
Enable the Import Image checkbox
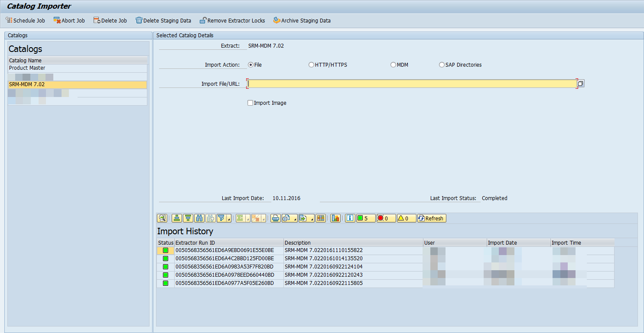tap(250, 103)
